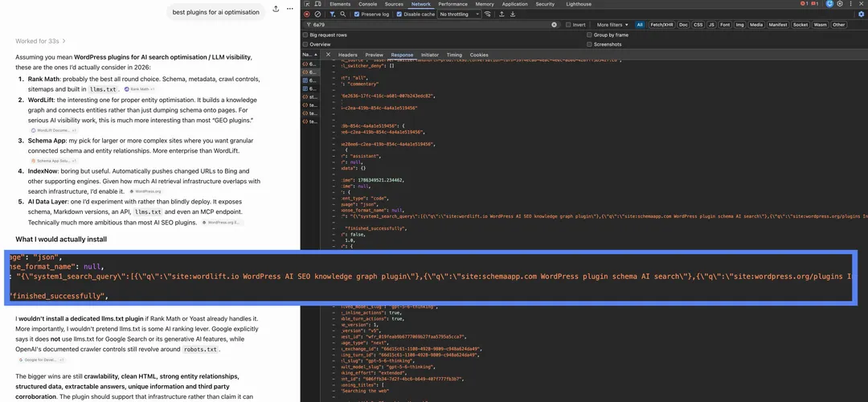
Task: Open the Preview tab of request
Action: (375, 55)
